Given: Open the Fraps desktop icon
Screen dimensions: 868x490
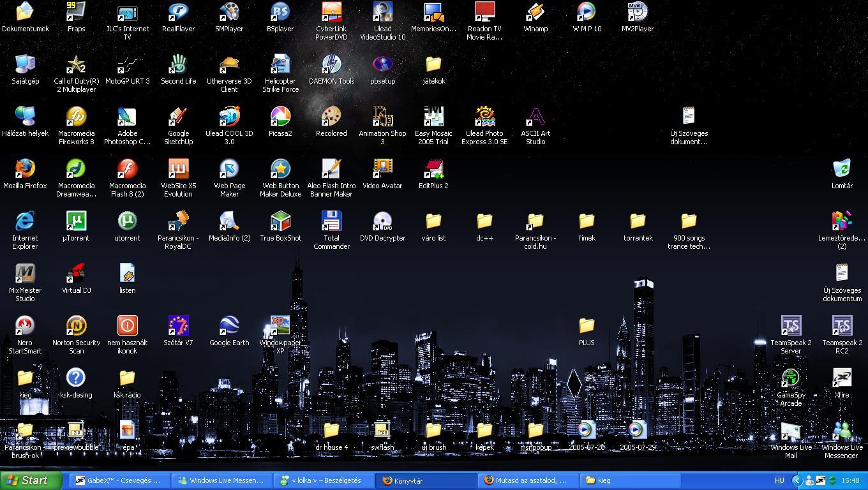Looking at the screenshot, I should pyautogui.click(x=77, y=17).
